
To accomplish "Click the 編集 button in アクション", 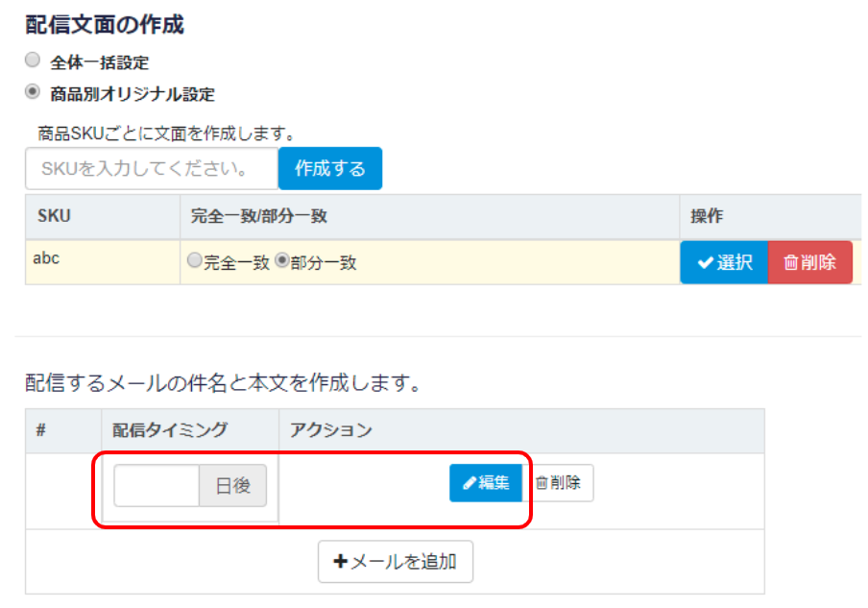I will (x=486, y=483).
